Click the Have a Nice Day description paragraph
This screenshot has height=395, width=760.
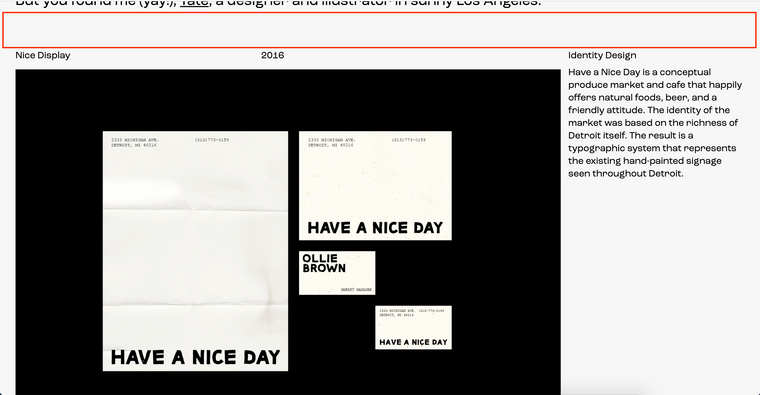tap(655, 123)
